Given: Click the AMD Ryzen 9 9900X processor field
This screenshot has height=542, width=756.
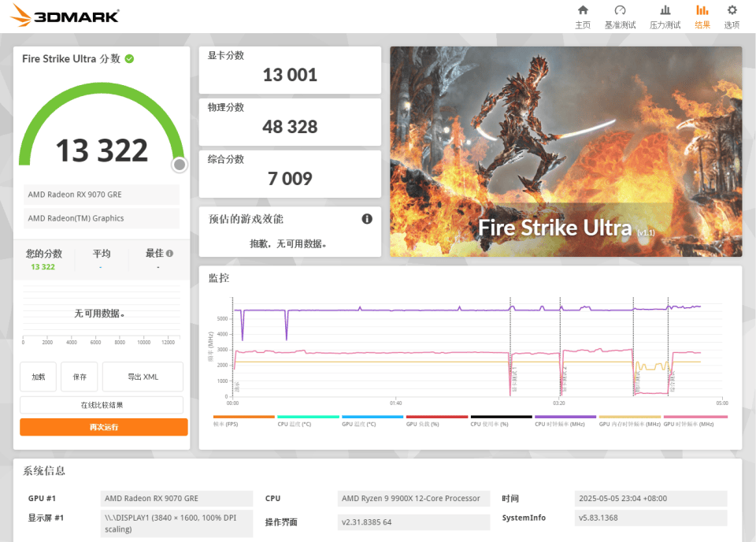Looking at the screenshot, I should tap(413, 499).
